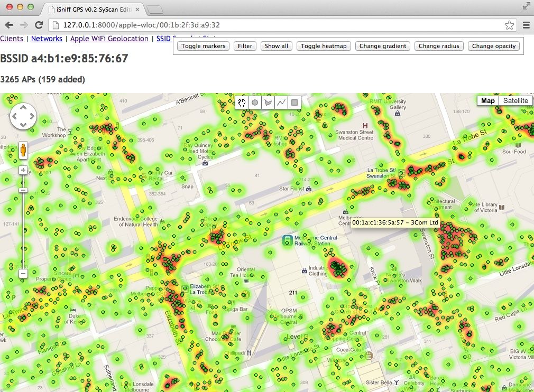The image size is (534, 392).
Task: Click the zoom out minus at slider bottom
Action: 23,274
